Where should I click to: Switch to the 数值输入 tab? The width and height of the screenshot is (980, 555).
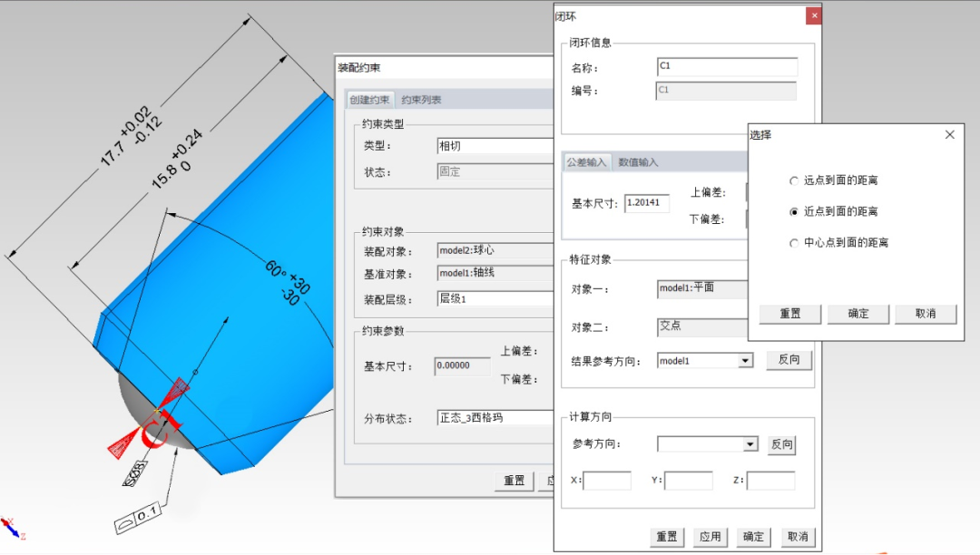[x=638, y=162]
